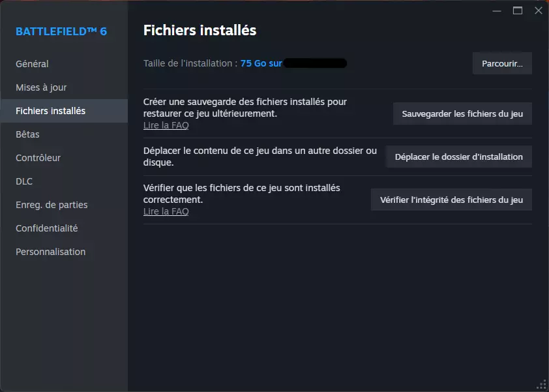Go to the Bêtas section
The height and width of the screenshot is (392, 549).
point(27,134)
